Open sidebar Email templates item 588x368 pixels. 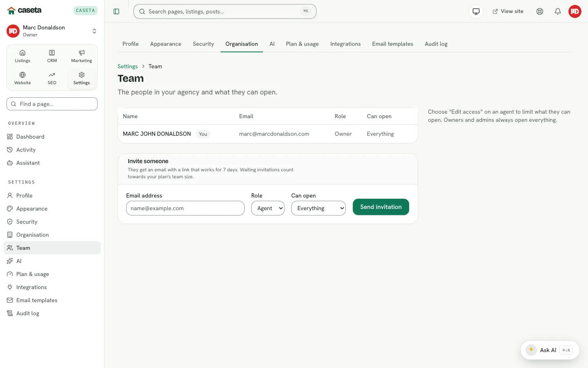52,300
